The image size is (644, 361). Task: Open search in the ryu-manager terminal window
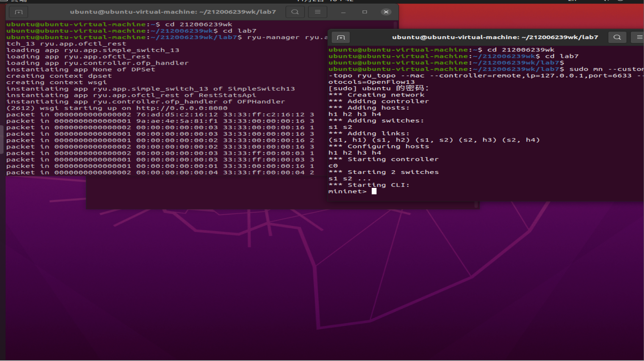click(x=295, y=12)
